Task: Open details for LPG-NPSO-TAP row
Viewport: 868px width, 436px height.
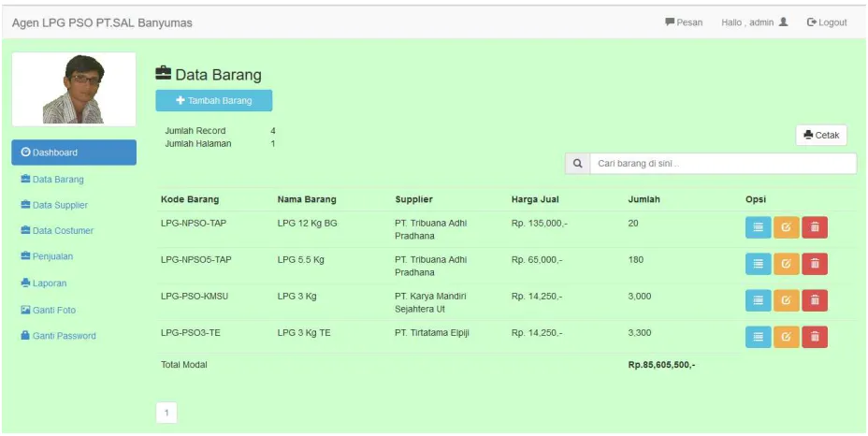Action: 758,227
